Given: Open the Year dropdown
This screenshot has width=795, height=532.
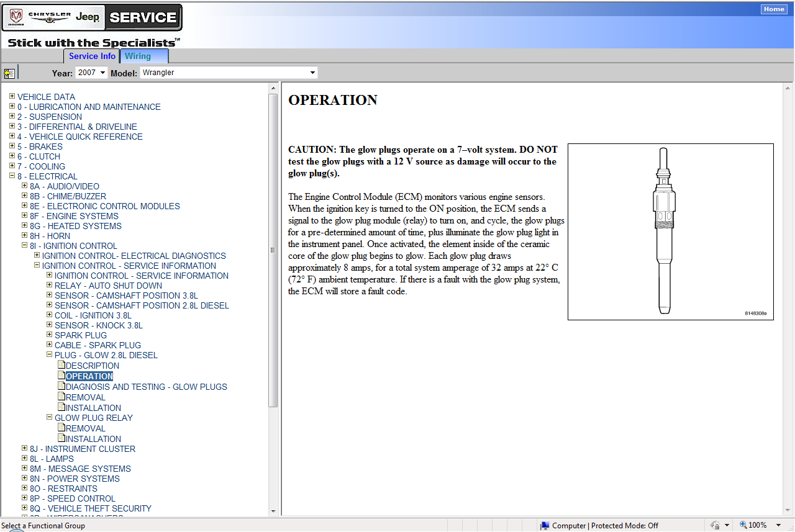Looking at the screenshot, I should (x=91, y=73).
